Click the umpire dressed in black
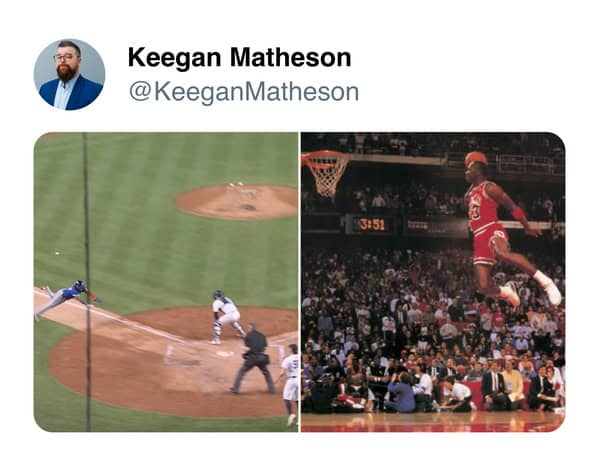The height and width of the screenshot is (471, 599). coord(254,358)
